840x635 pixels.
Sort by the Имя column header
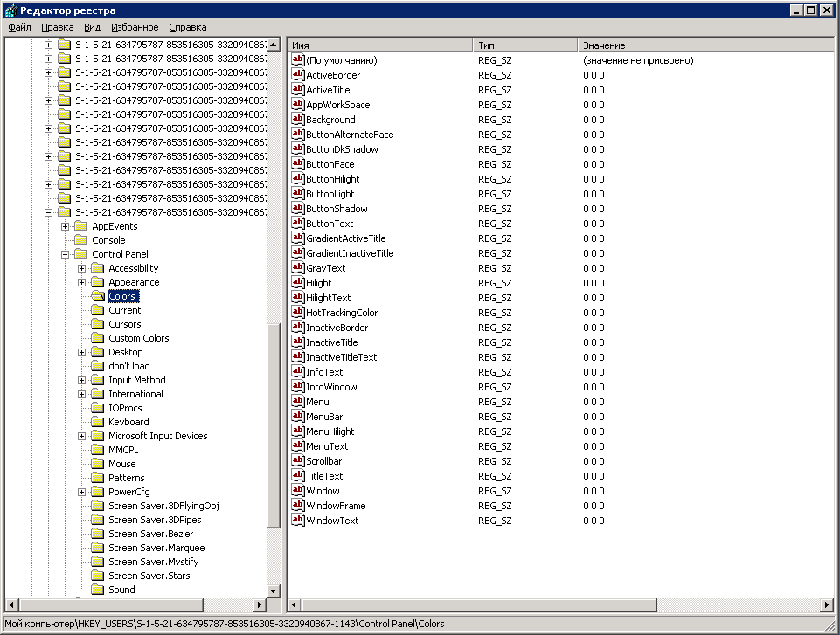coord(380,45)
